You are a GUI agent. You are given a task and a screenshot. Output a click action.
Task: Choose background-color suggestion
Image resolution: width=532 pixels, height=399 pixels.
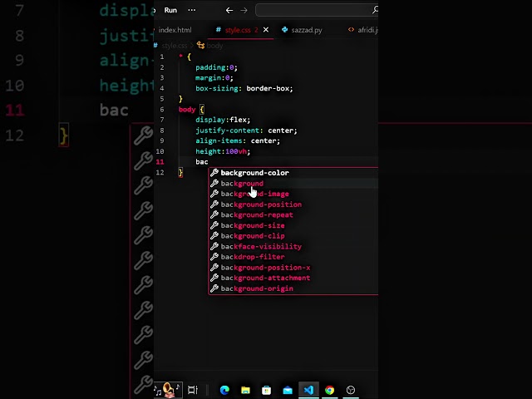pos(293,173)
